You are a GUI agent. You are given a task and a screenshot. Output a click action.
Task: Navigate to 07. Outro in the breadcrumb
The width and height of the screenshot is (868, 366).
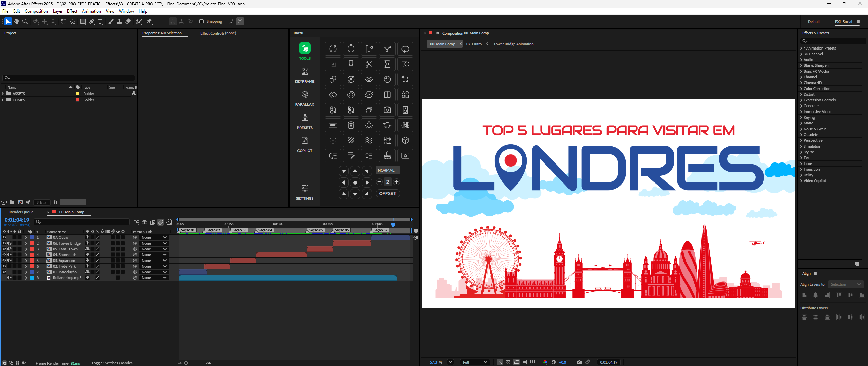tap(474, 44)
